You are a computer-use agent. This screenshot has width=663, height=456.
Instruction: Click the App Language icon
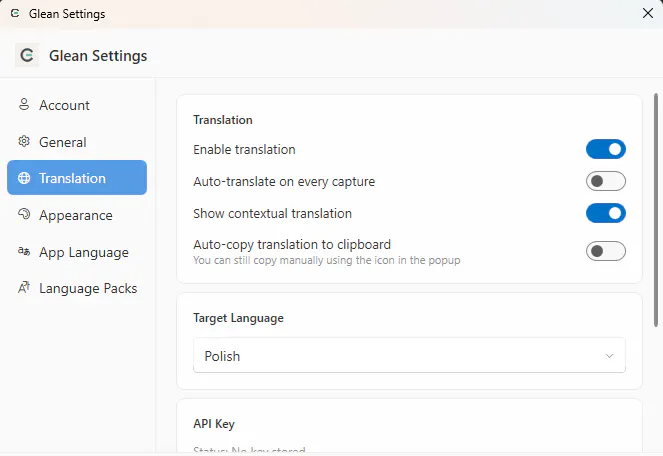[x=24, y=251]
